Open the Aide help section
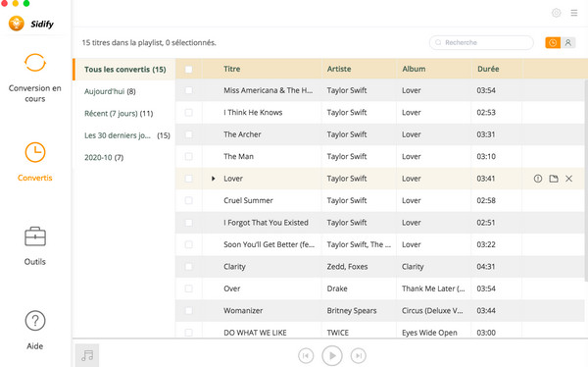This screenshot has height=367, width=588. pyautogui.click(x=35, y=330)
